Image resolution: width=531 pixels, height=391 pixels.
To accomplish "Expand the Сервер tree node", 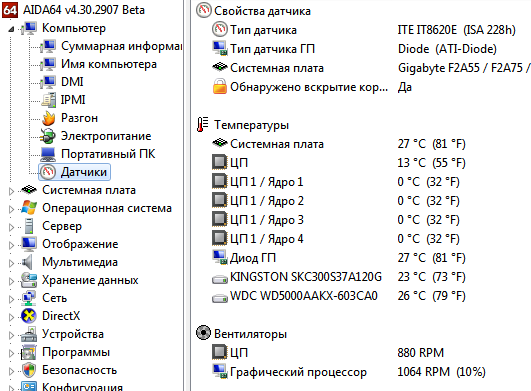I will (x=11, y=227).
